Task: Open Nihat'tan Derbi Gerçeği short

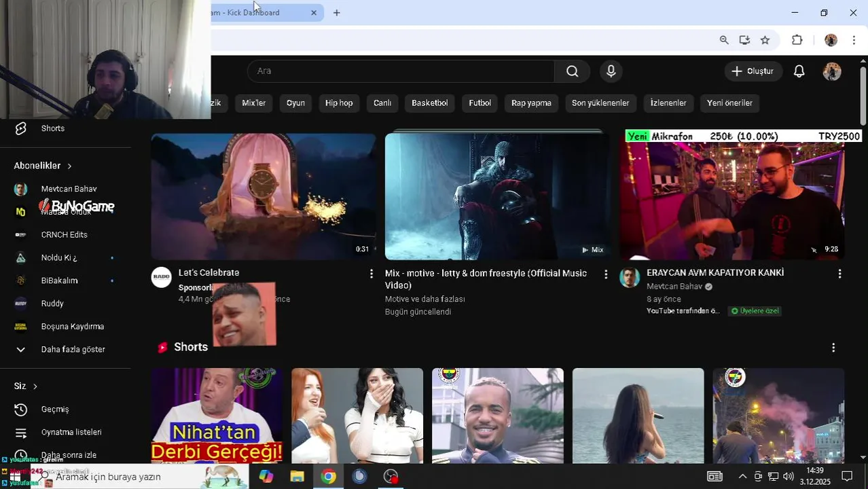Action: (217, 416)
